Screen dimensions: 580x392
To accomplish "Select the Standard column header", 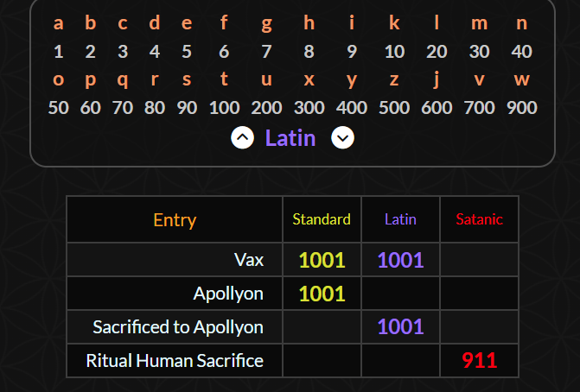I will tap(322, 219).
